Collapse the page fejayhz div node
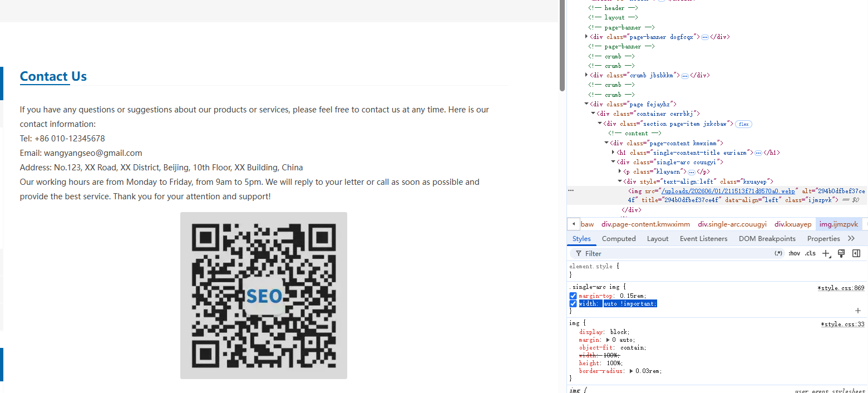 (x=586, y=104)
